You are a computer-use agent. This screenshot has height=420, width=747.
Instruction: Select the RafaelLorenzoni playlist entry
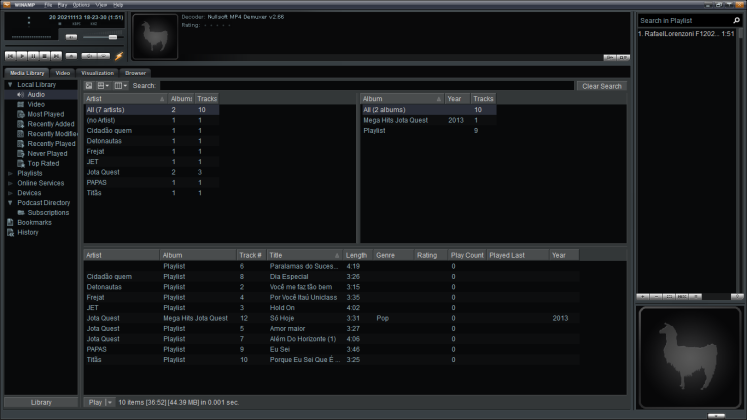686,34
